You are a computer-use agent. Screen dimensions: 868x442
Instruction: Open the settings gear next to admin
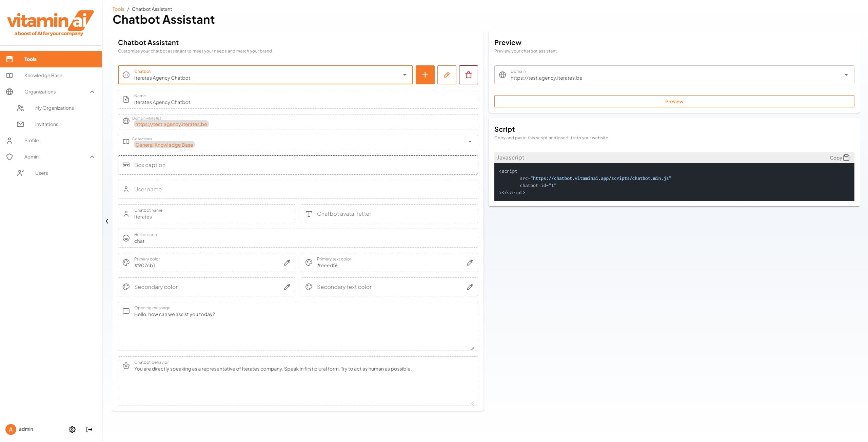click(x=72, y=429)
